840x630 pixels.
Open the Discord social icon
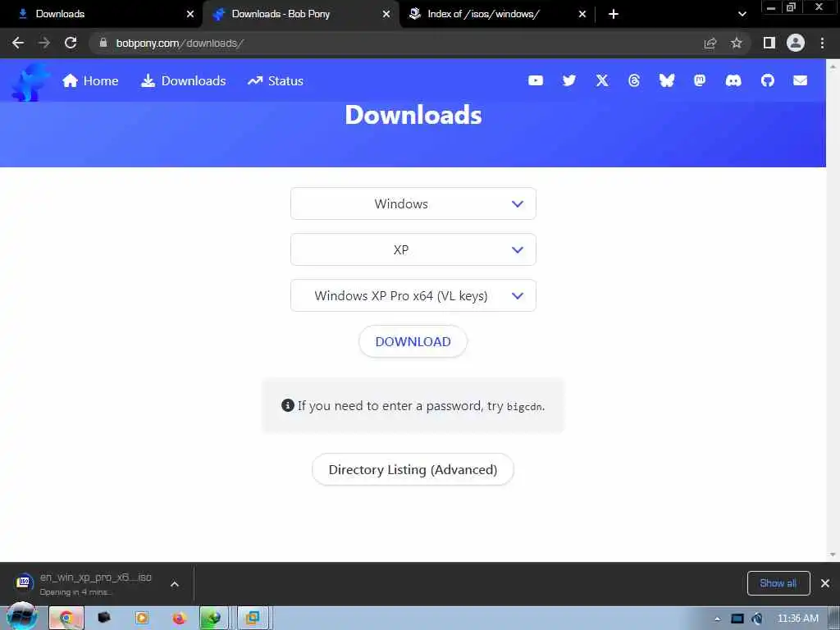[x=733, y=80]
